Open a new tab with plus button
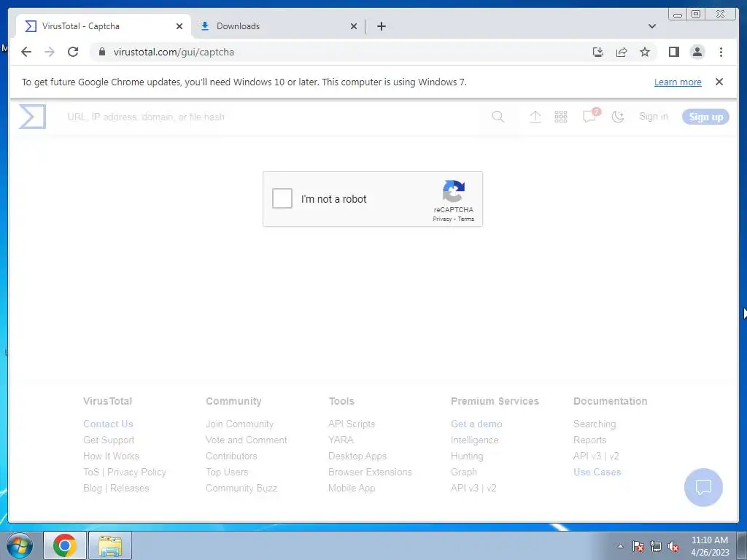The width and height of the screenshot is (747, 560). pyautogui.click(x=381, y=26)
